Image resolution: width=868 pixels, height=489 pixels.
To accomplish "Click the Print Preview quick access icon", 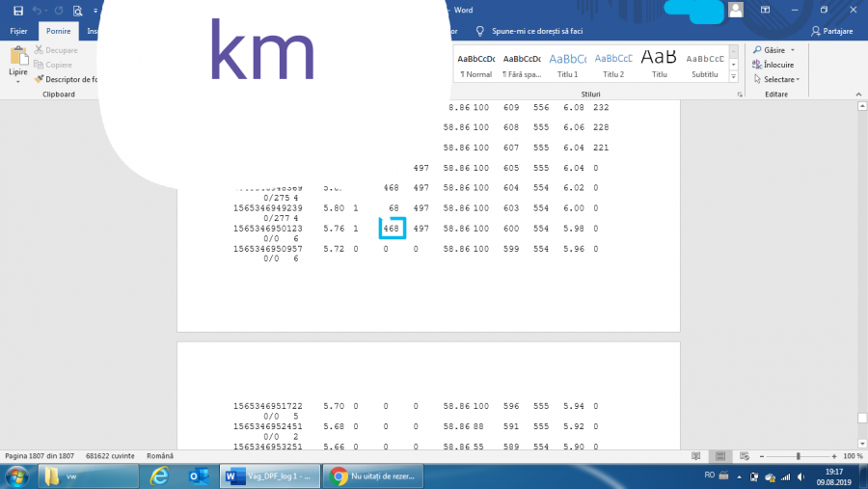I will click(77, 11).
